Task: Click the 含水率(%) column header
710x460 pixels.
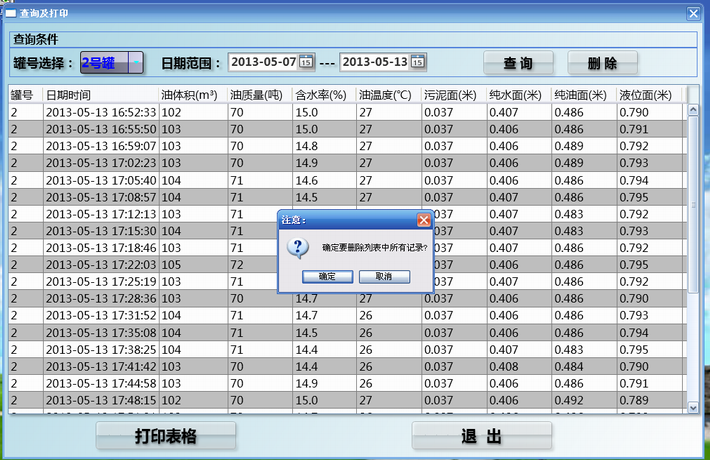Action: coord(323,95)
